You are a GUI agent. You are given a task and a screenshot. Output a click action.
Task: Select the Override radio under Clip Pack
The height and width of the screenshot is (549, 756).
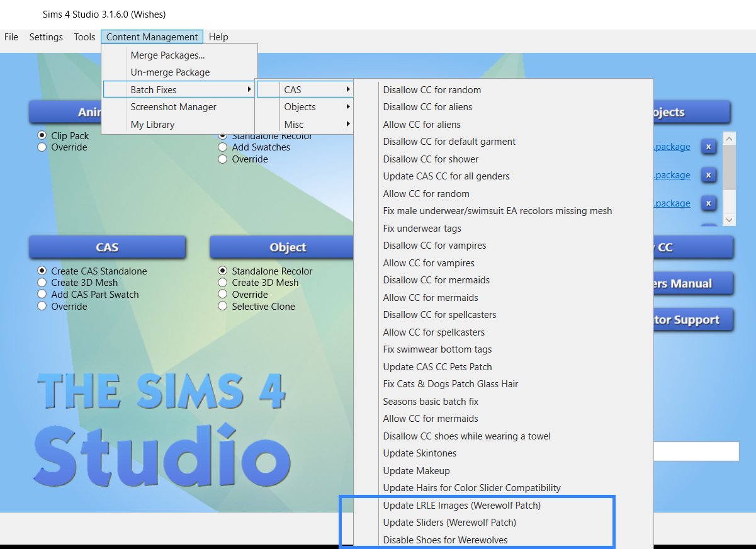tap(42, 147)
